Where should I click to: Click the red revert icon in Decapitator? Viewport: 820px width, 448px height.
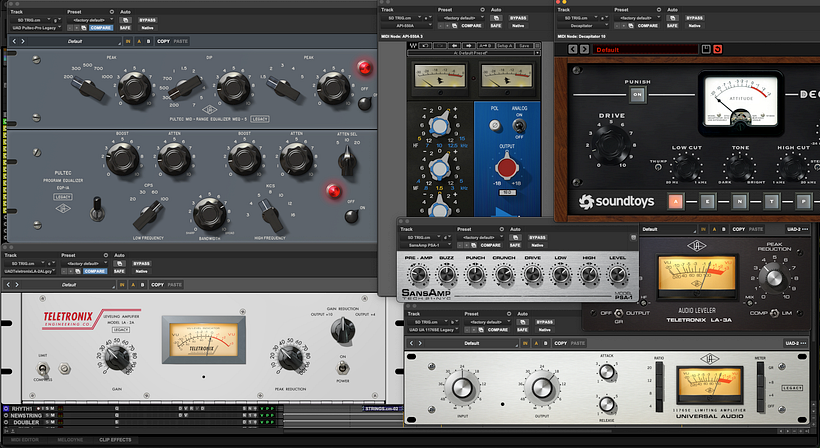pos(718,49)
